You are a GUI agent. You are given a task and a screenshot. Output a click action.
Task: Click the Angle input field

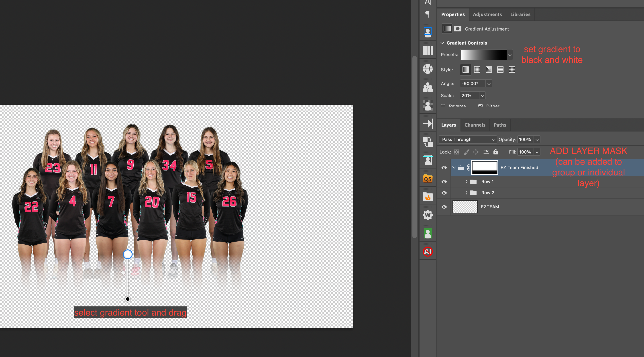(x=473, y=84)
